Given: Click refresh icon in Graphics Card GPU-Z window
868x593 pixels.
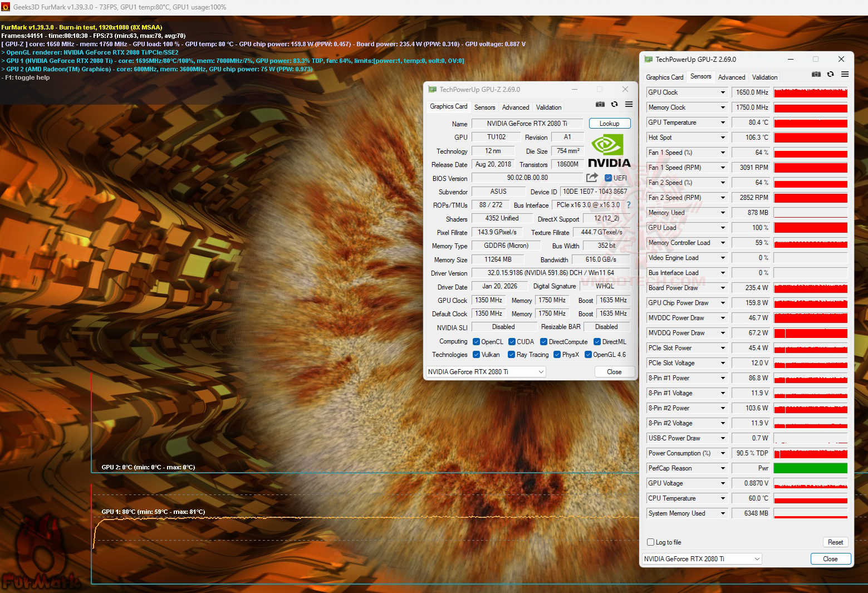Looking at the screenshot, I should [x=614, y=104].
